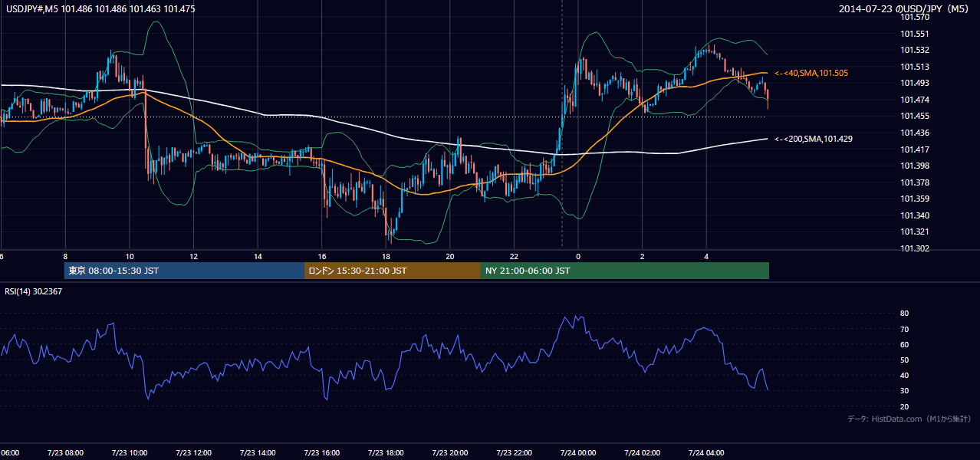The image size is (980, 460).
Task: Click price axis label 101.417
Action: click(914, 149)
